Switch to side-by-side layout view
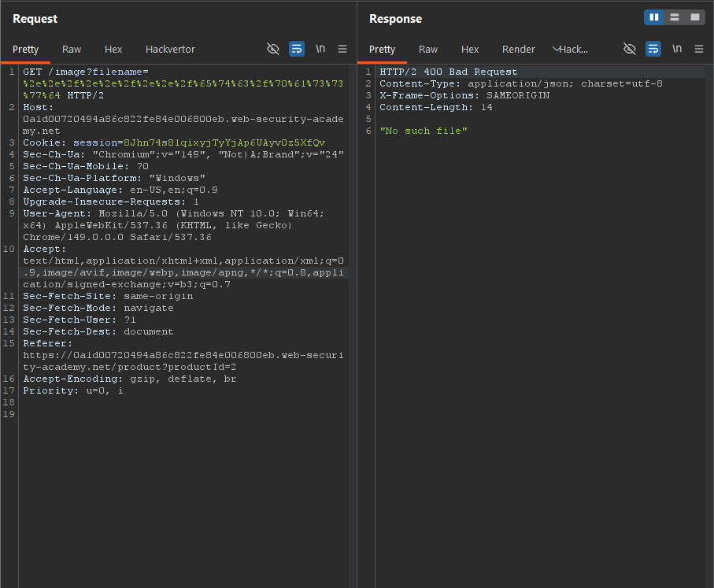Image resolution: width=714 pixels, height=588 pixels. click(654, 17)
